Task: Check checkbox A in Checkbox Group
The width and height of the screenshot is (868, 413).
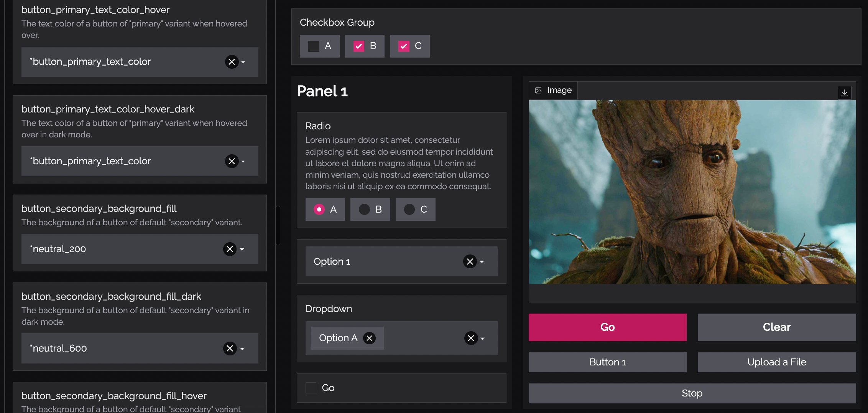Action: tap(314, 46)
